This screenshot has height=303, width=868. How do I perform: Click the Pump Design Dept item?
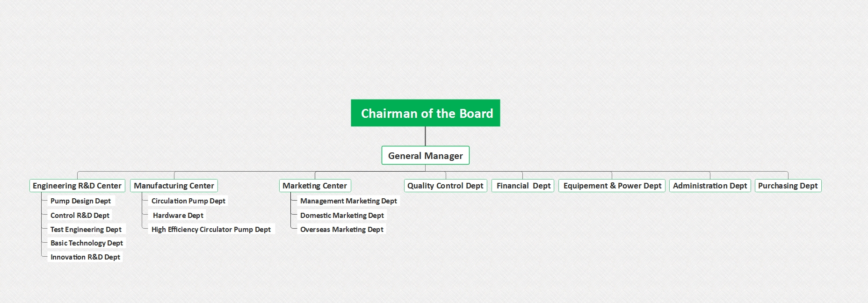[81, 201]
